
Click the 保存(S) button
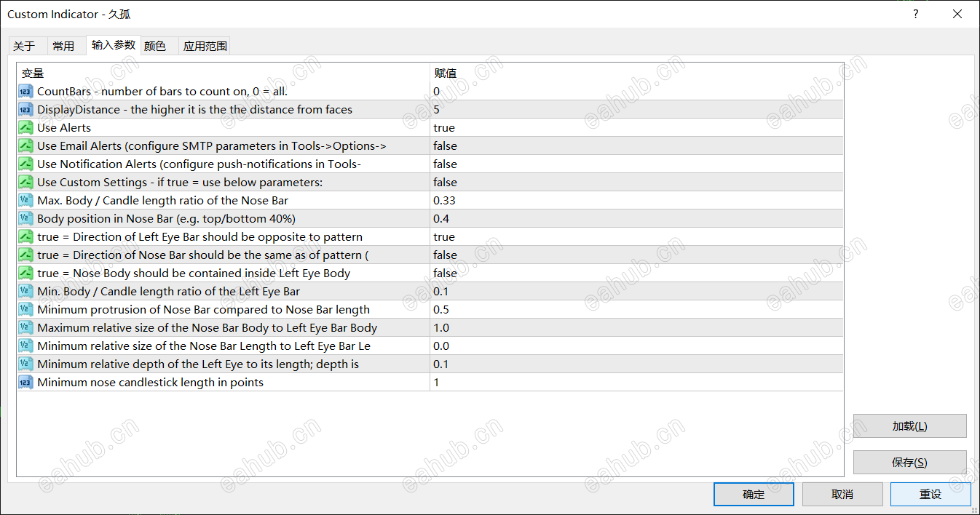pyautogui.click(x=909, y=463)
